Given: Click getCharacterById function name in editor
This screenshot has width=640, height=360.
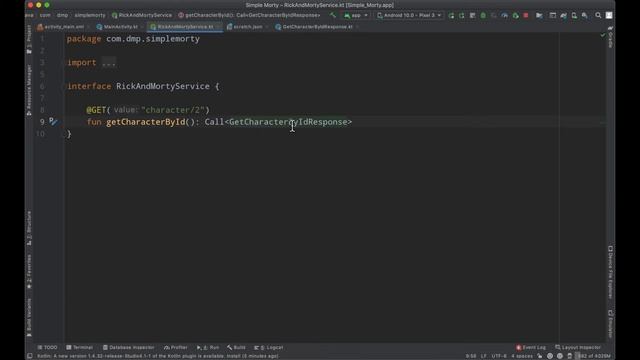Looking at the screenshot, I should [146, 122].
